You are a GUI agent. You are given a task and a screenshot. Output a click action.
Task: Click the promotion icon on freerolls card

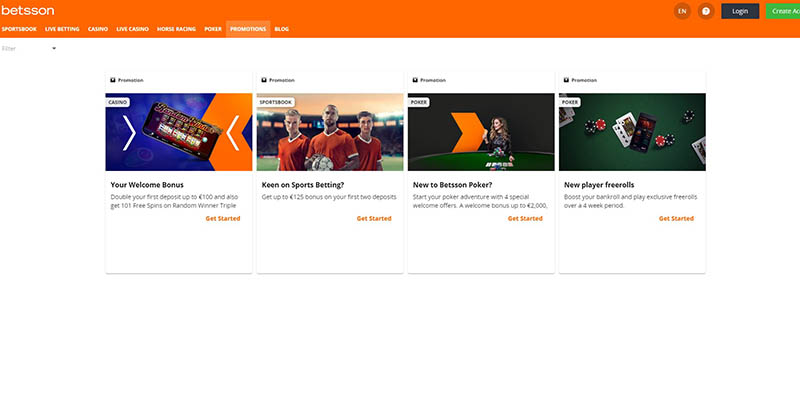(x=566, y=80)
